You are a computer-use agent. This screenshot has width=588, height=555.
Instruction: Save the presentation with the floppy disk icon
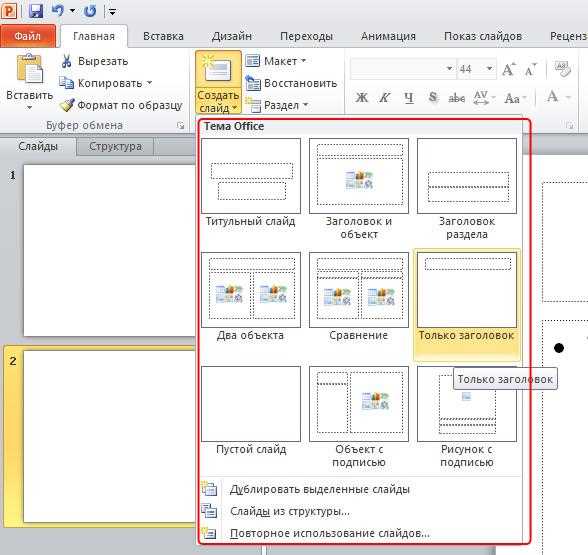36,11
